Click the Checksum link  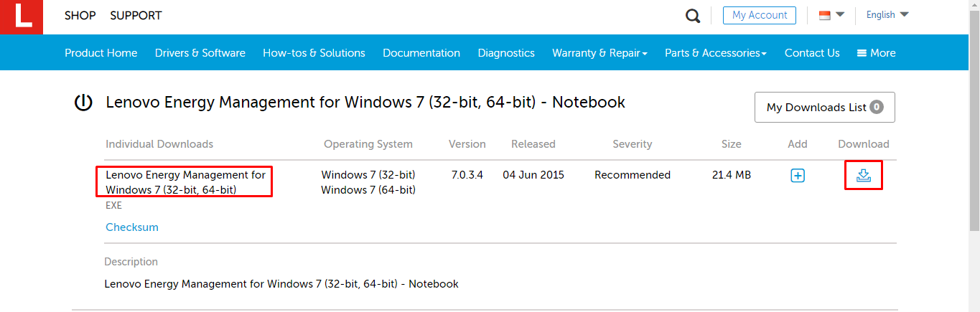(132, 227)
